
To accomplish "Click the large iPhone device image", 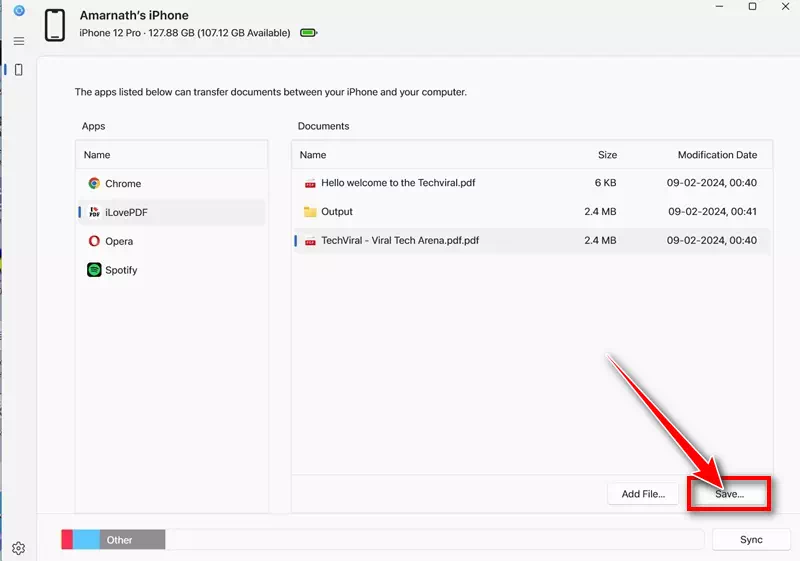I will 55,25.
